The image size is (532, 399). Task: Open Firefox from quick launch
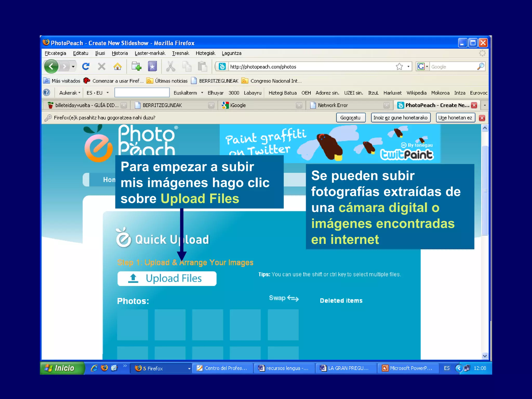pos(104,368)
